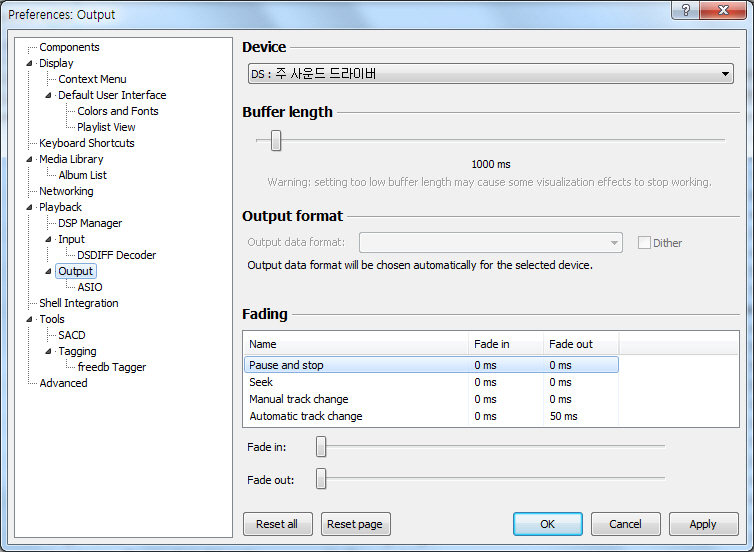The width and height of the screenshot is (754, 552).
Task: Open Colors and Fonts page
Action: coord(118,111)
